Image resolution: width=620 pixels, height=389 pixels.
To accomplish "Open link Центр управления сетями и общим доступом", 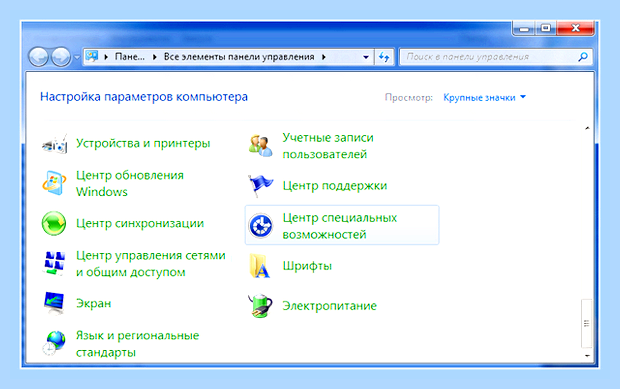I will point(151,264).
